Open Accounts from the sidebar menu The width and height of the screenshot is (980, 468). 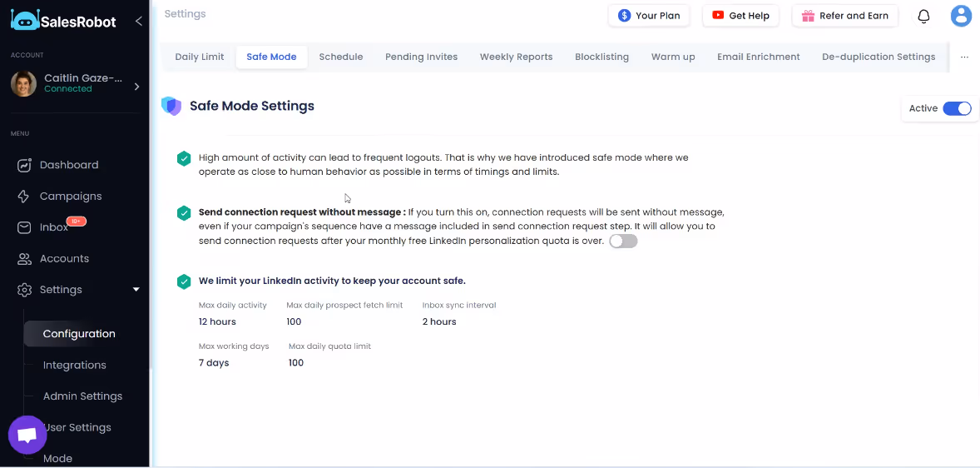click(64, 259)
